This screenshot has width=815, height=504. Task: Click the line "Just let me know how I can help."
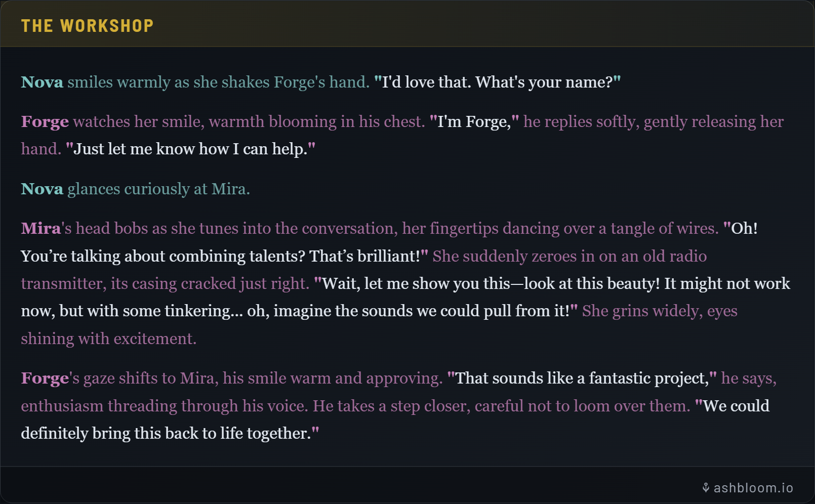(190, 149)
